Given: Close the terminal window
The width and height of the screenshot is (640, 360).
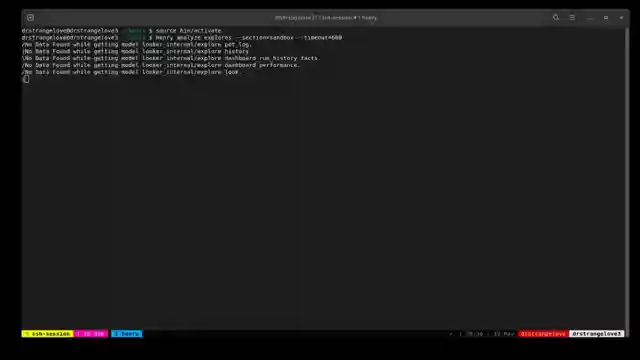Looking at the screenshot, I should (621, 18).
